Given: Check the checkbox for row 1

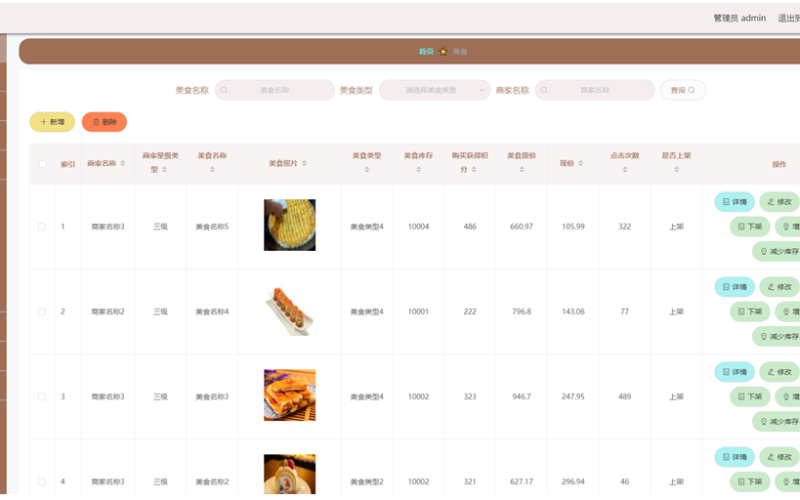Looking at the screenshot, I should click(x=42, y=227).
